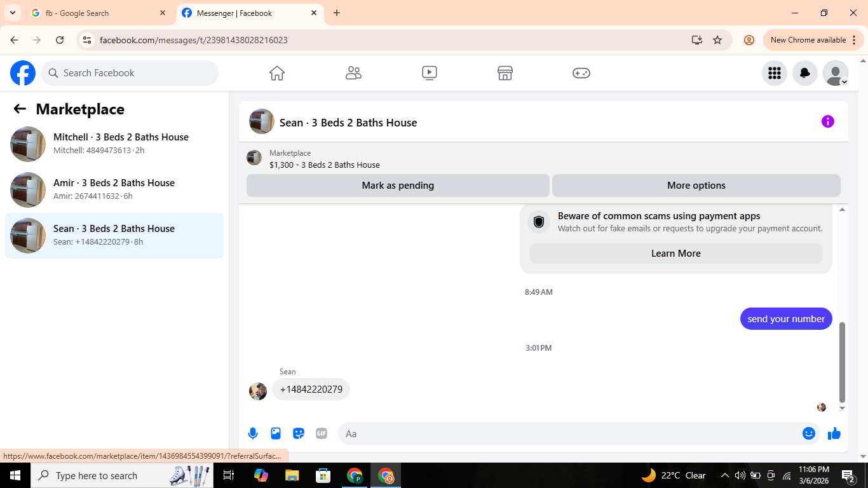Screen dimensions: 868x488
Task: Click the Windows taskbar search box
Action: [123, 475]
